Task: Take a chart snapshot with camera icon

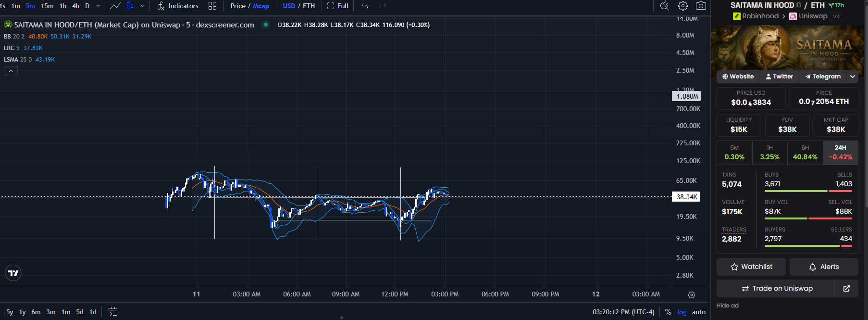Action: [x=701, y=6]
